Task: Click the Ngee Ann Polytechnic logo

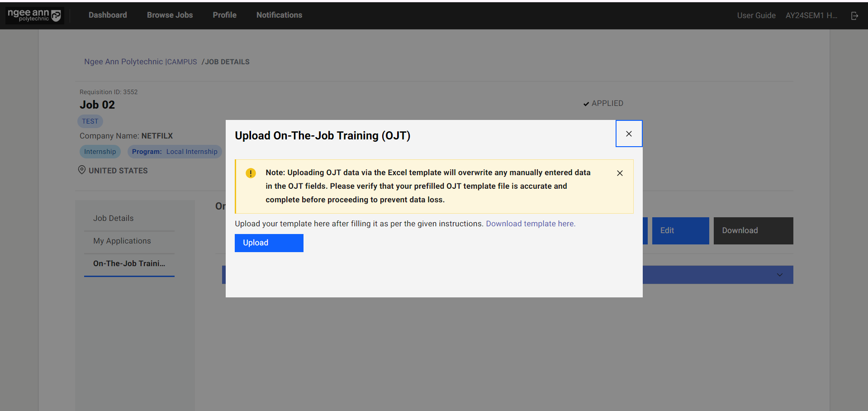Action: [34, 15]
